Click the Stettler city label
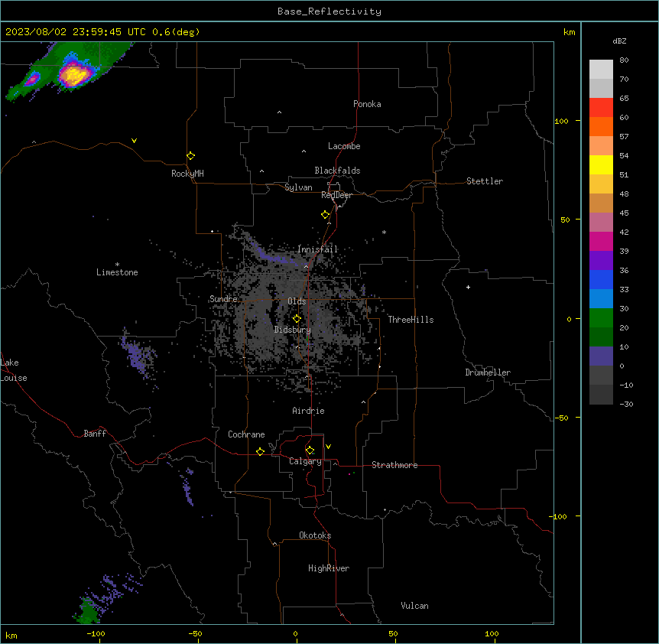The width and height of the screenshot is (659, 644). (x=485, y=181)
